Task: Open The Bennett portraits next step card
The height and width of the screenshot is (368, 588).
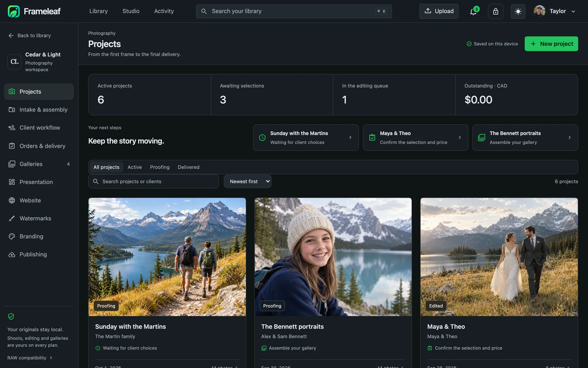Action: point(525,137)
